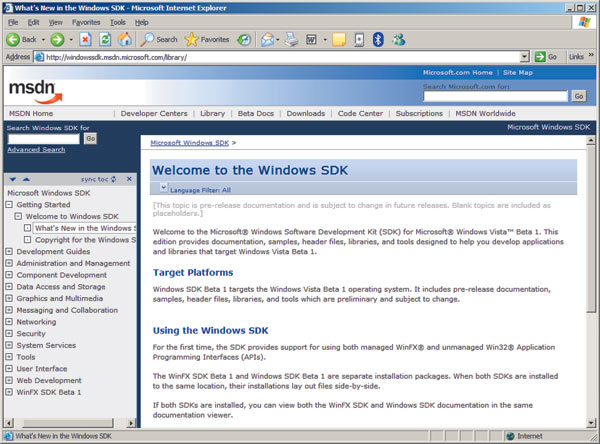Open the Tools menu
This screenshot has height=444, width=600.
coord(118,23)
